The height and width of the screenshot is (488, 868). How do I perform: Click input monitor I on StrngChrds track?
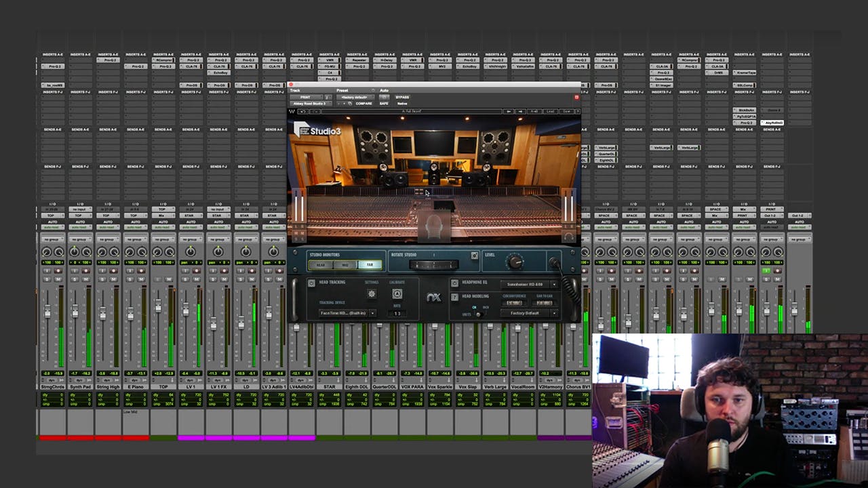coord(47,271)
